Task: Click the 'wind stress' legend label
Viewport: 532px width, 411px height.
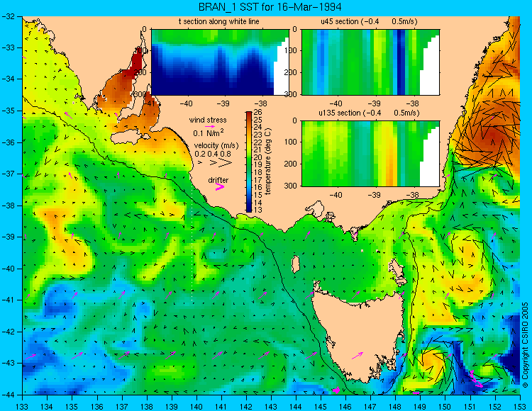Action: pos(208,120)
